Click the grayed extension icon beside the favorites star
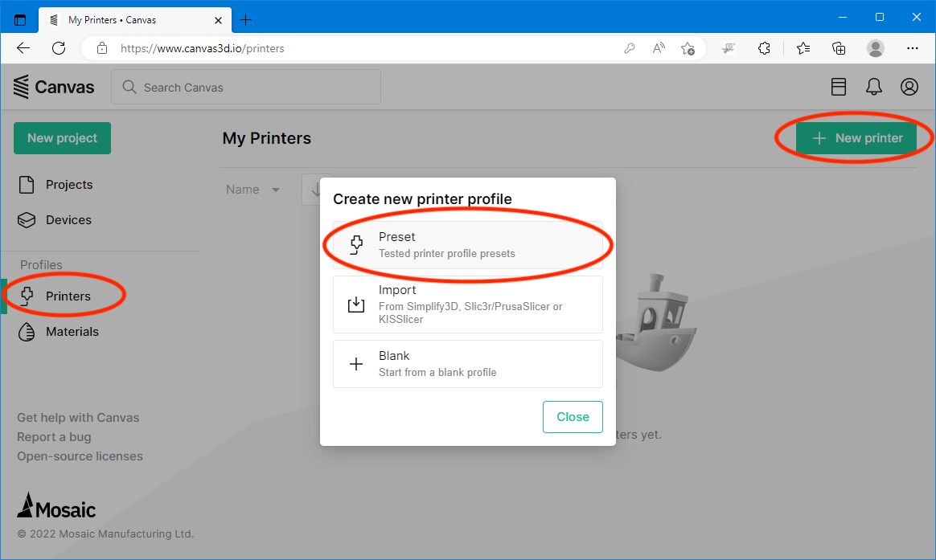Image resolution: width=936 pixels, height=560 pixels. tap(729, 48)
